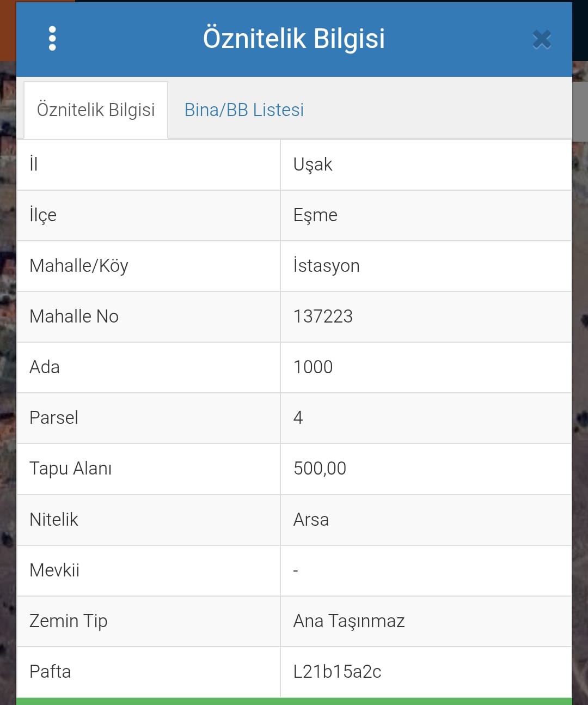588x705 pixels.
Task: Select the İstasyon neighborhood value
Action: point(326,266)
